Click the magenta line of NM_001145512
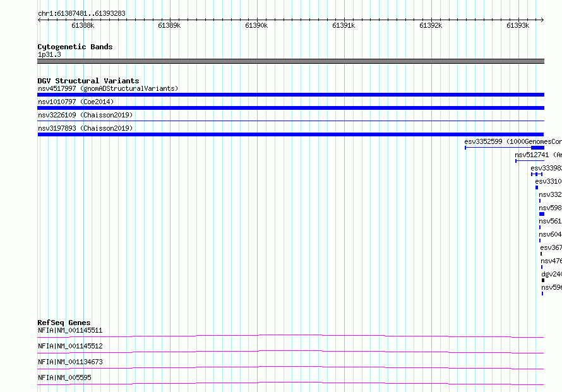This screenshot has height=392, width=562. (290, 352)
